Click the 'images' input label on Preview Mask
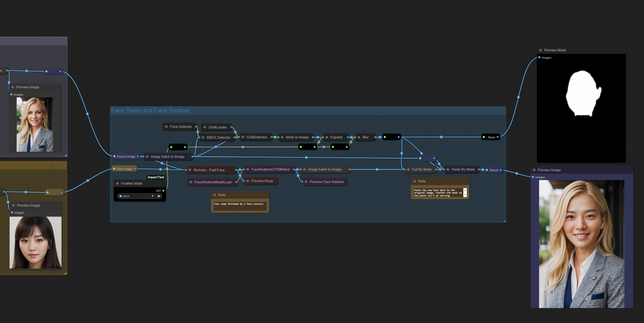 click(x=546, y=58)
